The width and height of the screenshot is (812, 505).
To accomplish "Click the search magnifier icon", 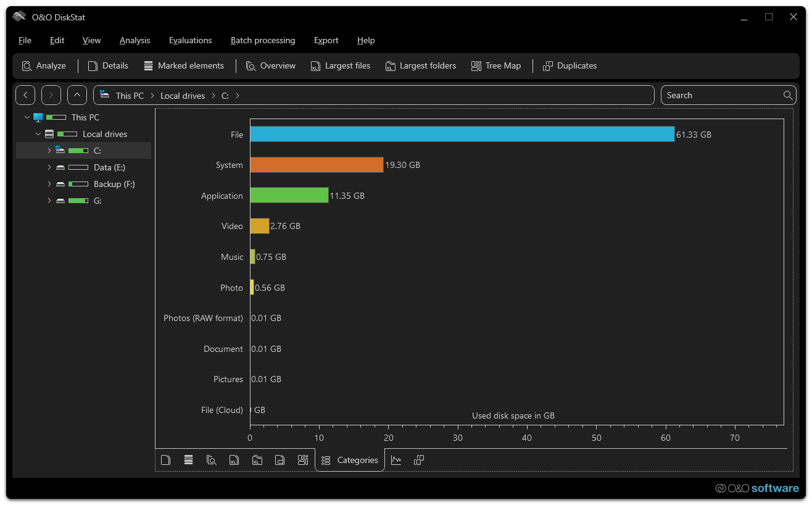I will (x=788, y=95).
